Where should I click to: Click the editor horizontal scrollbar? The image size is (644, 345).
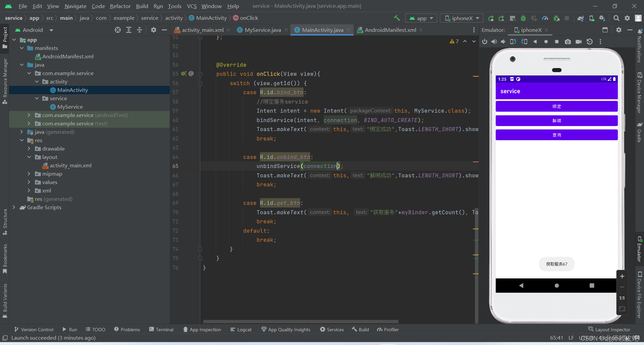[301, 321]
